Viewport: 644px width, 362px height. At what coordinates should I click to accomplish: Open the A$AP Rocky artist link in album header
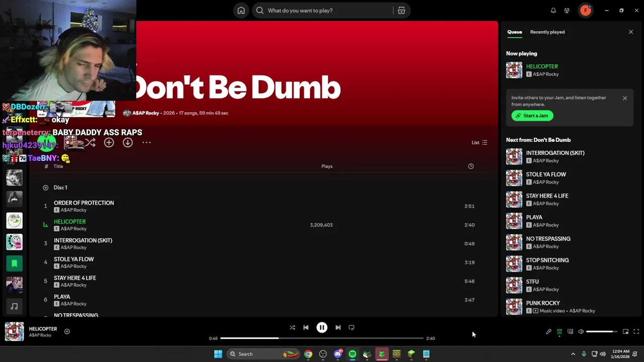(145, 113)
